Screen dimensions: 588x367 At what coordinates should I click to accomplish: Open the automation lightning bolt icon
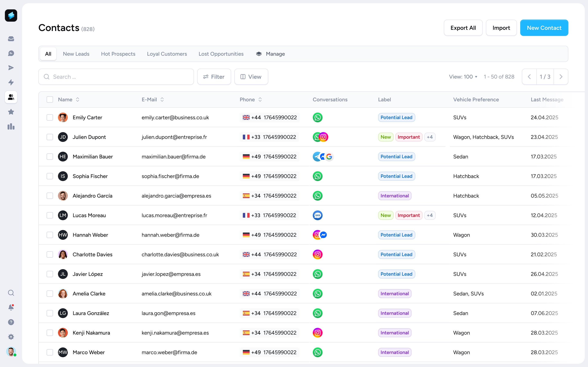pyautogui.click(x=11, y=82)
